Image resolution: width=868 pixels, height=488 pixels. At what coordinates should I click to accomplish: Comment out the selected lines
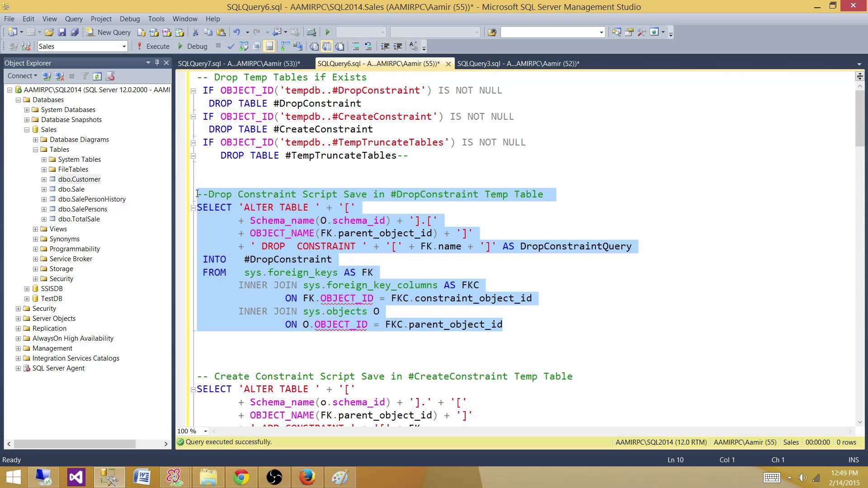point(356,46)
